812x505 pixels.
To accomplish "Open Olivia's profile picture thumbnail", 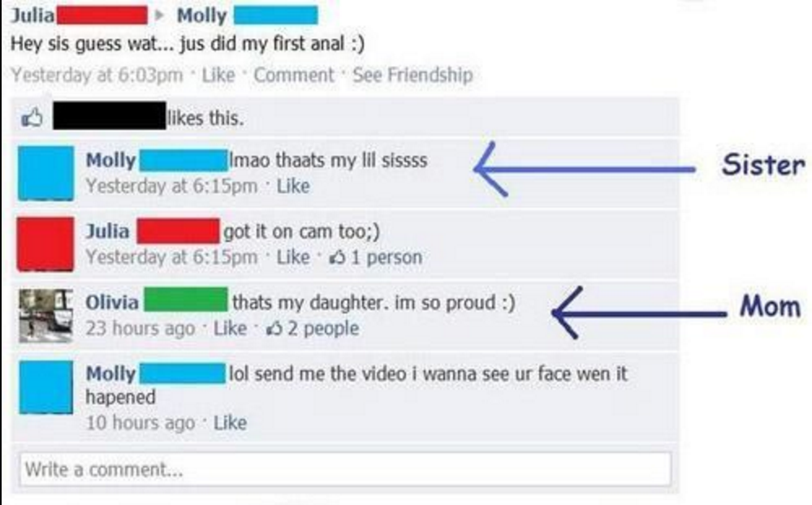I will click(x=45, y=316).
